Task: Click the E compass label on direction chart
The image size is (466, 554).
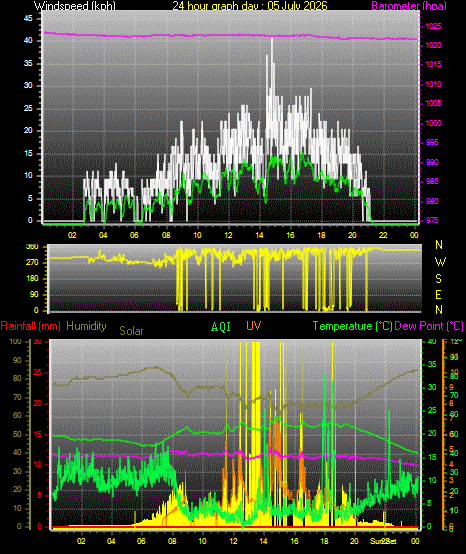Action: click(438, 294)
